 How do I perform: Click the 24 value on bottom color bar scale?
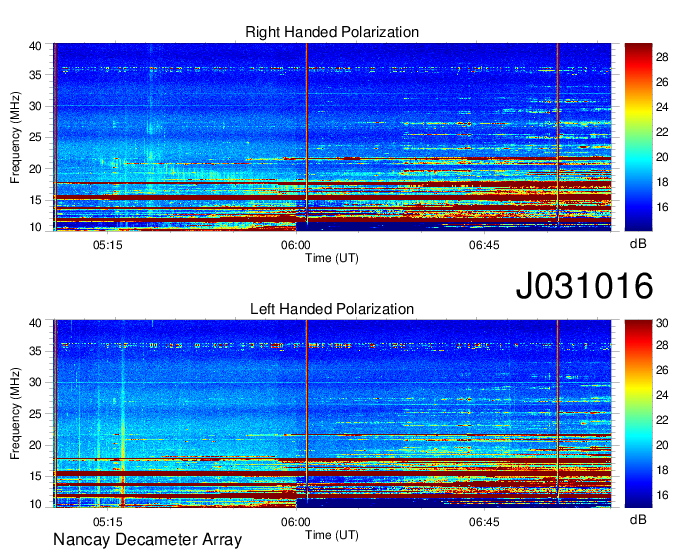click(662, 395)
